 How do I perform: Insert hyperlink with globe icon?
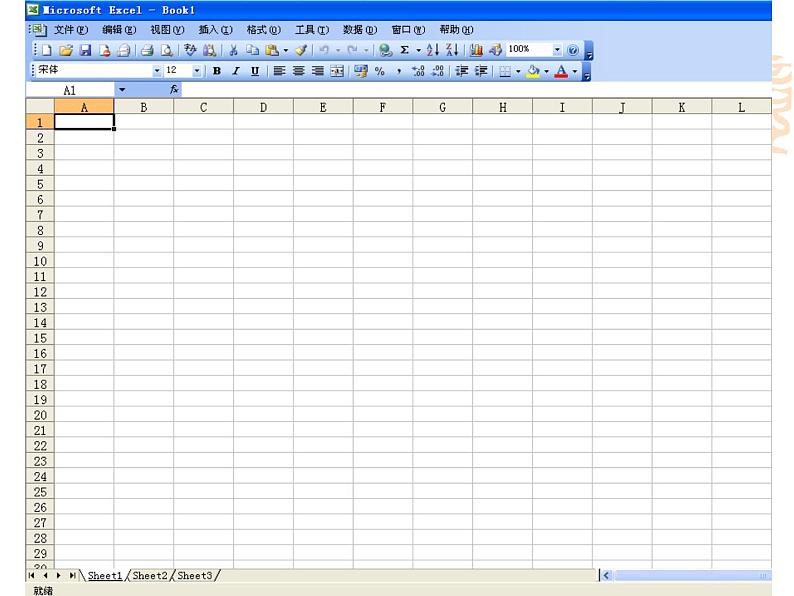pyautogui.click(x=385, y=50)
